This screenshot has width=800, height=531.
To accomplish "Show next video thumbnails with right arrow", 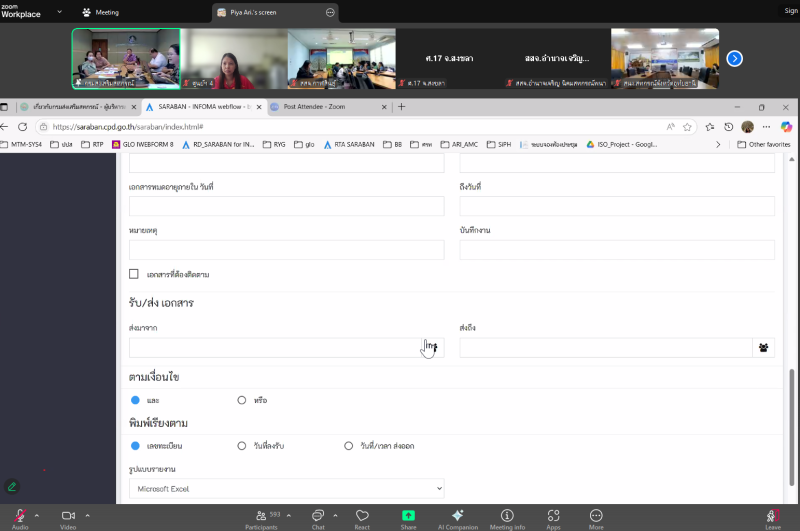I will (x=734, y=58).
